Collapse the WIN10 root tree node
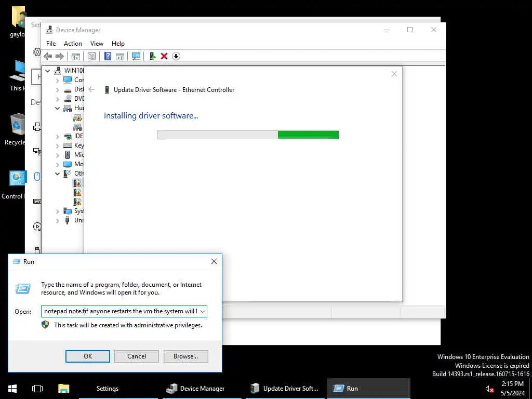Viewport: 532px width, 399px height. tap(47, 71)
